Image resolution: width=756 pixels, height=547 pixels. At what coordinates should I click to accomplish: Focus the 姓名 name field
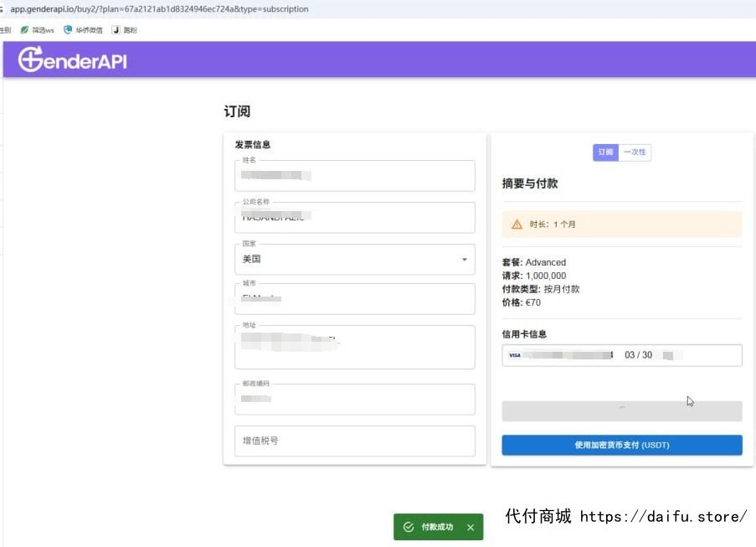355,176
